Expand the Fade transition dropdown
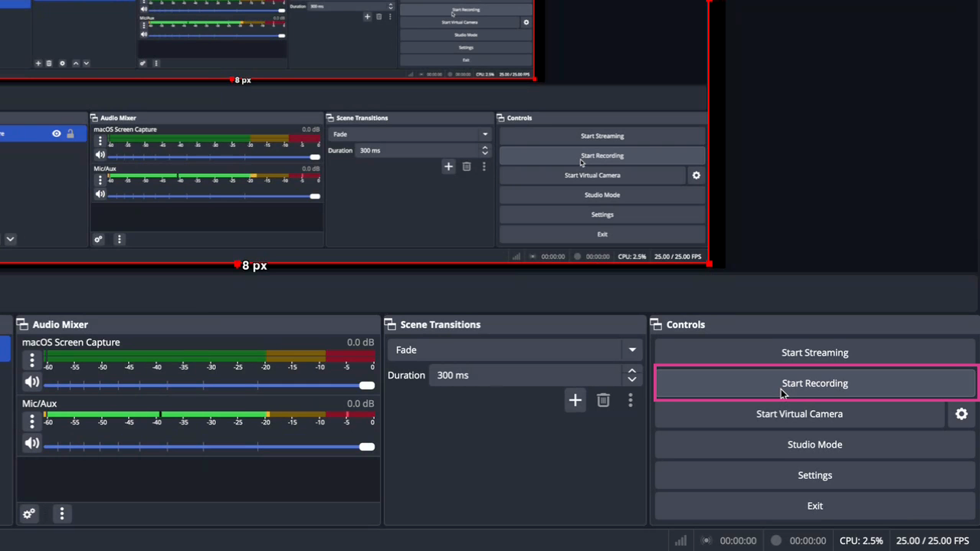980x551 pixels. 632,350
